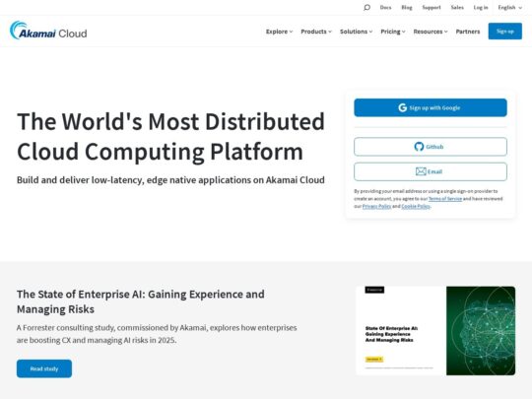The width and height of the screenshot is (532, 399).
Task: Click the Forrester study report thumbnail
Action: pos(435,331)
